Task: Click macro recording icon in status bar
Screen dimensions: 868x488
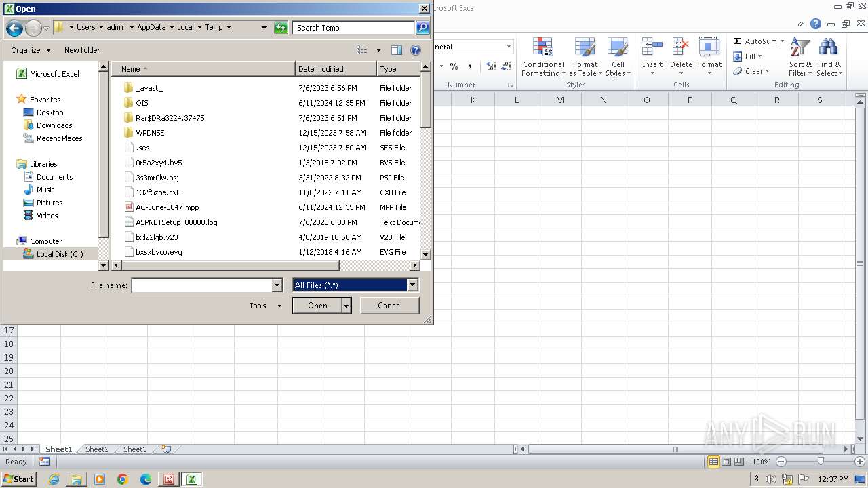Action: click(x=44, y=462)
